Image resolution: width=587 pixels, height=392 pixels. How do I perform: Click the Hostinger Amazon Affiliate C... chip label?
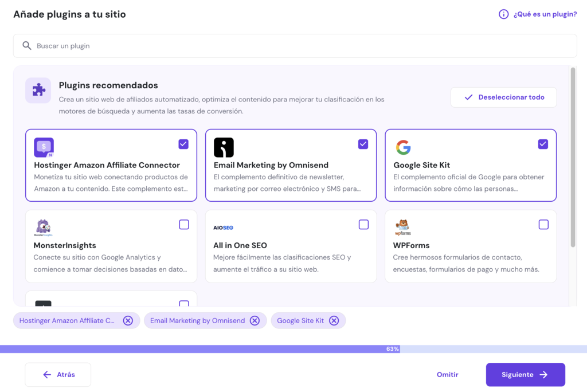coord(67,320)
